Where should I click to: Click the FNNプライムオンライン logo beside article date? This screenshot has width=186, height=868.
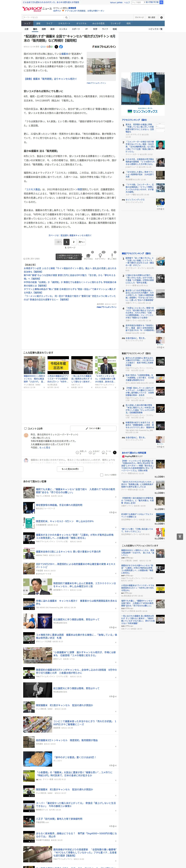(x=104, y=47)
